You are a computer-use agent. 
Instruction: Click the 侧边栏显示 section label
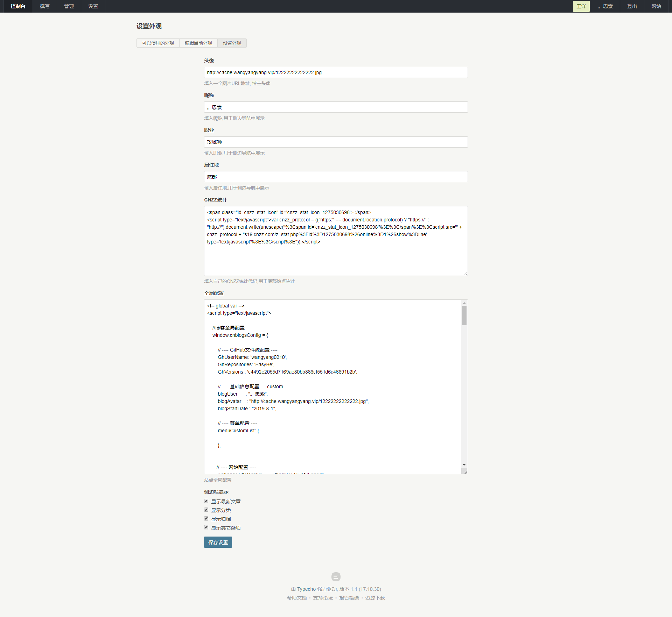[216, 492]
